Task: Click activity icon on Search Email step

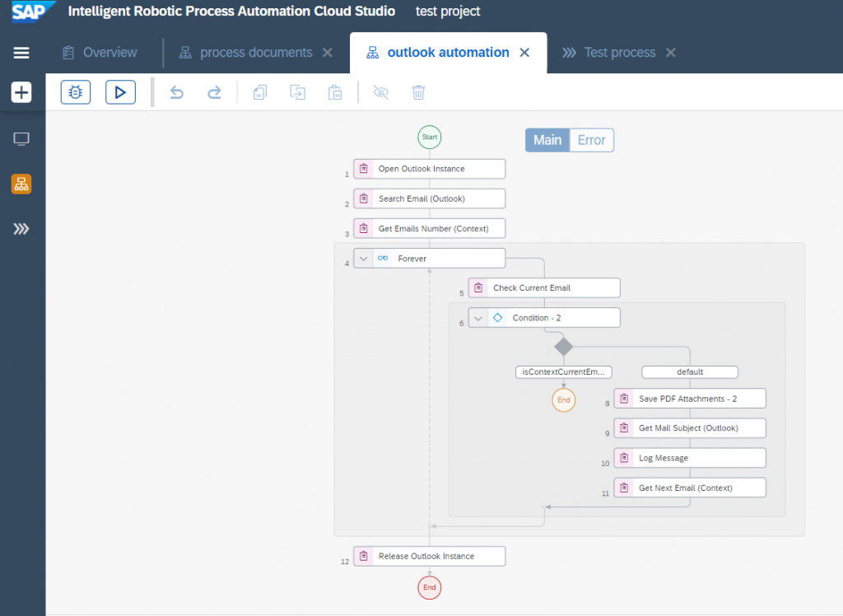Action: click(x=364, y=198)
